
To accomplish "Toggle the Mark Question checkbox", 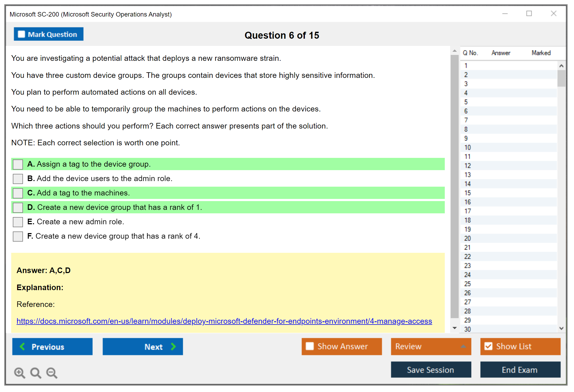I will click(x=21, y=34).
